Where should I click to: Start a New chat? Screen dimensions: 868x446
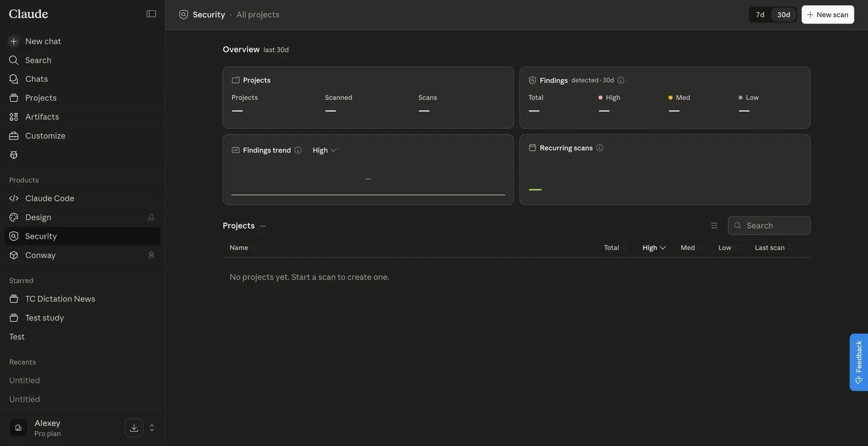tap(82, 41)
